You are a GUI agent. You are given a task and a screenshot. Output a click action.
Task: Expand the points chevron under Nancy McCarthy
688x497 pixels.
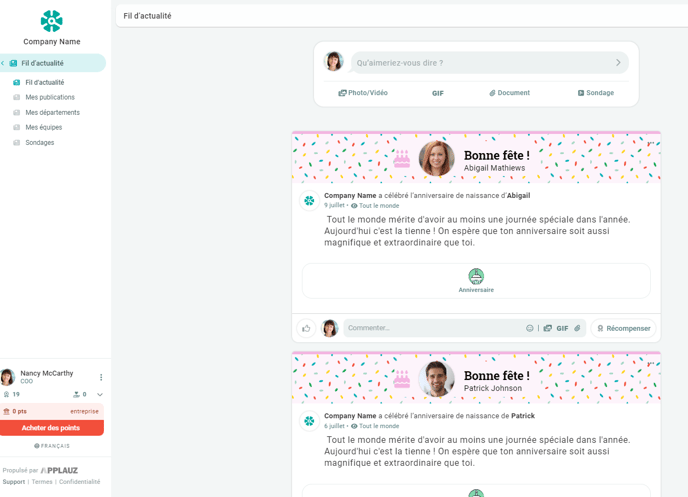click(100, 395)
